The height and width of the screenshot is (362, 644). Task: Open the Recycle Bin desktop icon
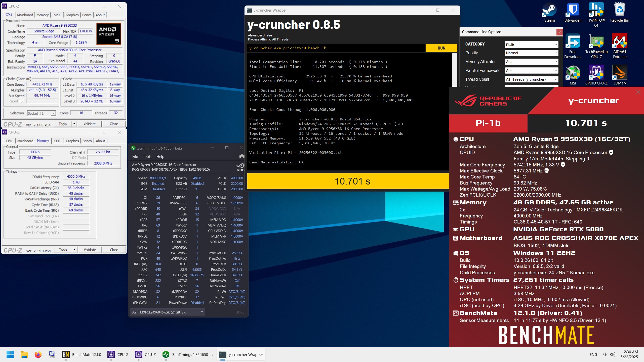619,13
